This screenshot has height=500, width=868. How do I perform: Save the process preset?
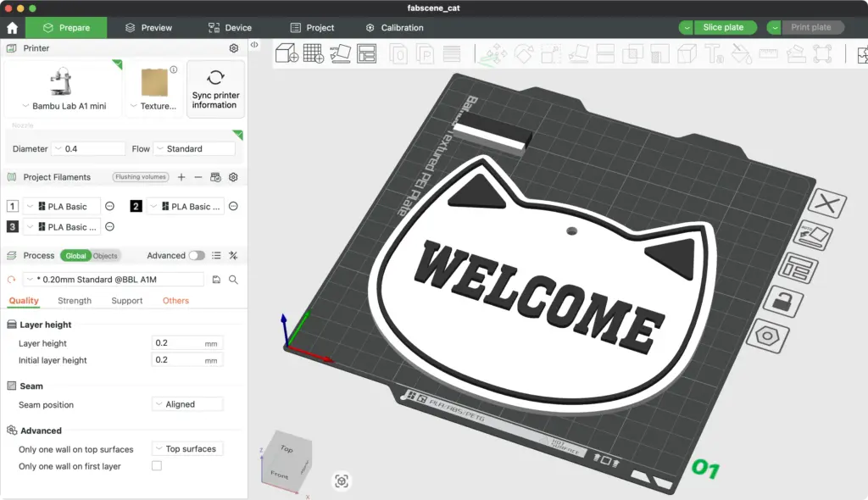coord(216,280)
